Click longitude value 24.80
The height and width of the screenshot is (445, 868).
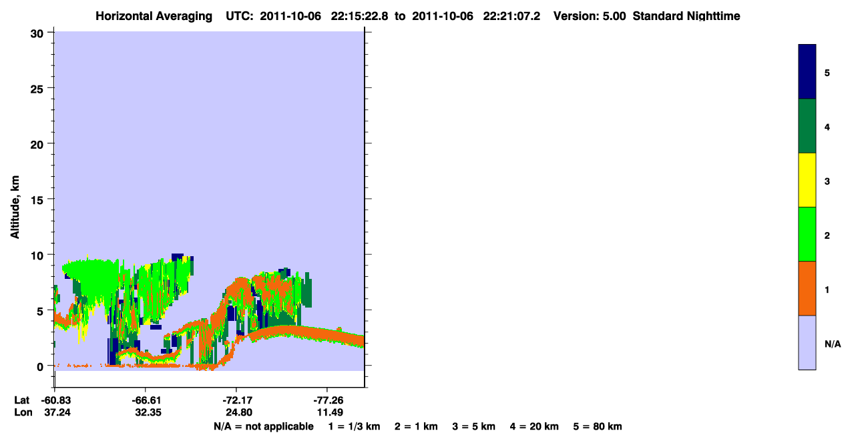tap(236, 412)
